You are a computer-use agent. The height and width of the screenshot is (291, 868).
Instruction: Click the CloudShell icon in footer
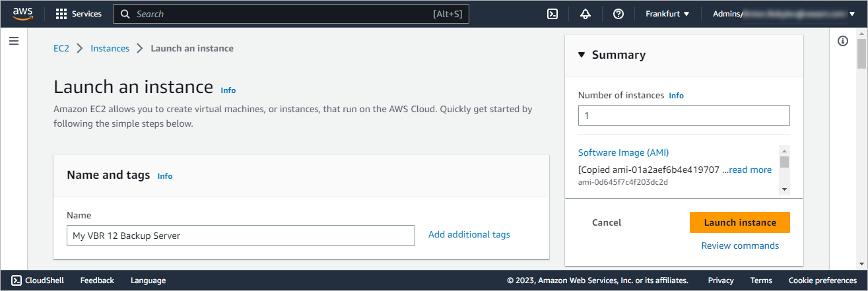point(17,280)
